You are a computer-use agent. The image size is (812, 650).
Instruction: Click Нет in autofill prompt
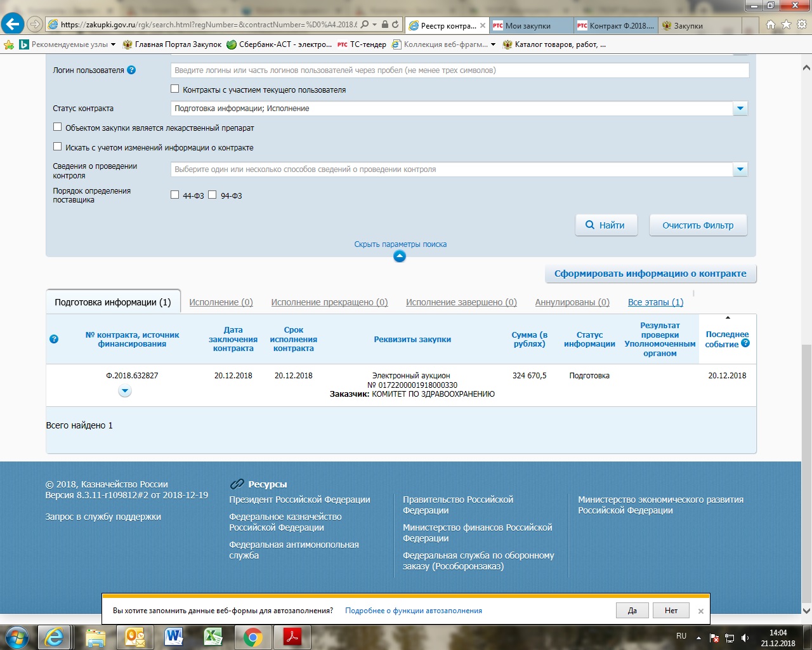[x=671, y=611]
